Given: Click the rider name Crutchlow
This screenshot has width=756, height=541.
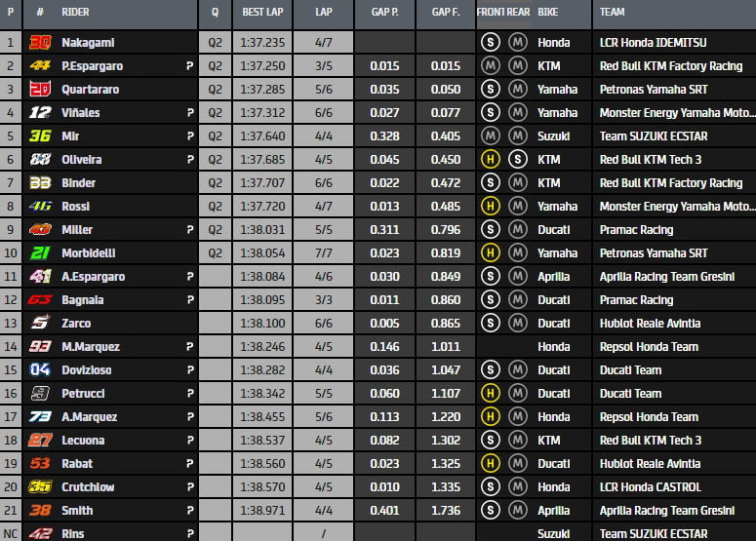Looking at the screenshot, I should (x=89, y=486).
